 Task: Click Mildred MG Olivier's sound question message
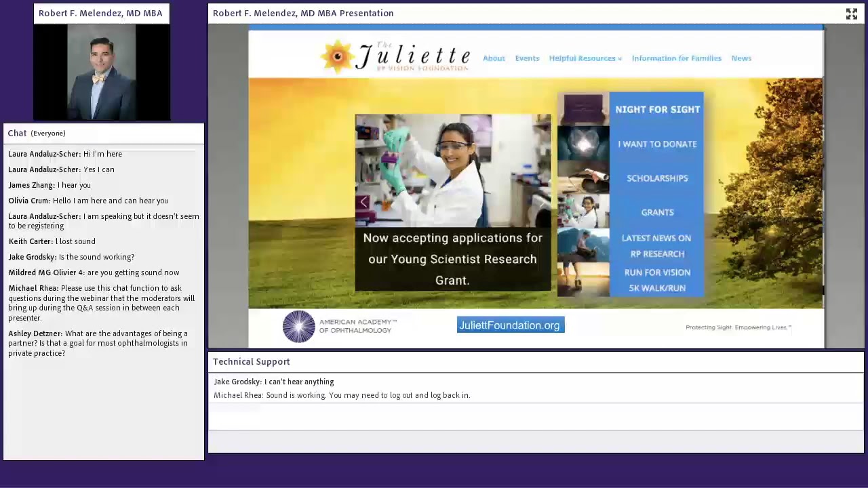click(x=94, y=272)
